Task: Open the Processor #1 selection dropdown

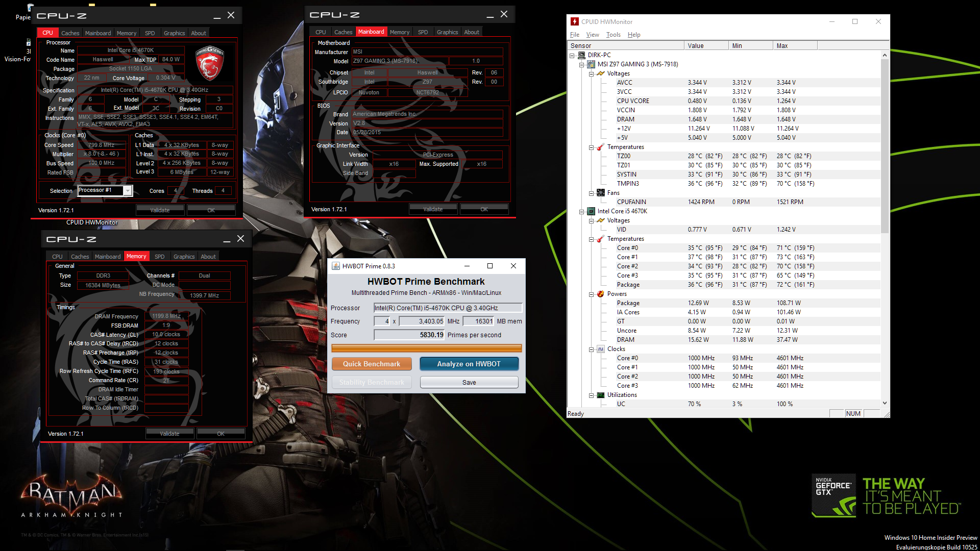Action: [x=128, y=191]
